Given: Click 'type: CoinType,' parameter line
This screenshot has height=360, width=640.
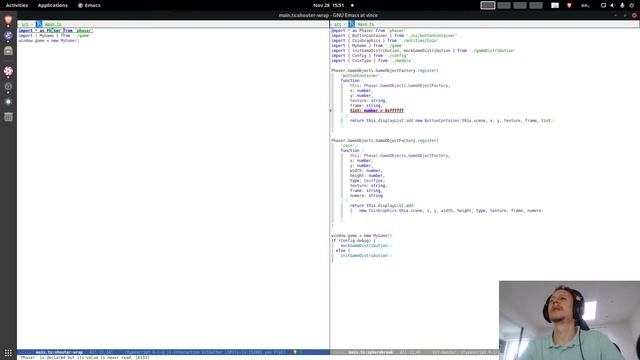Looking at the screenshot, I should (367, 180).
